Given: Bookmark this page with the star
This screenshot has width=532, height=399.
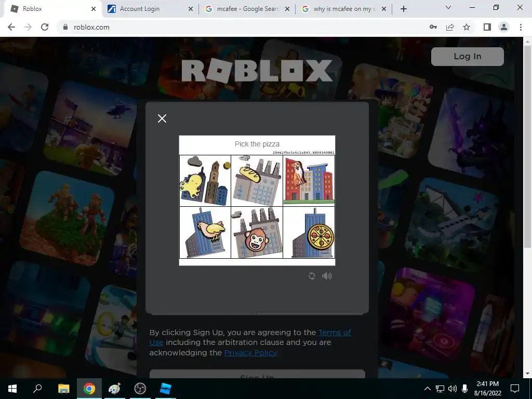Looking at the screenshot, I should pyautogui.click(x=467, y=27).
